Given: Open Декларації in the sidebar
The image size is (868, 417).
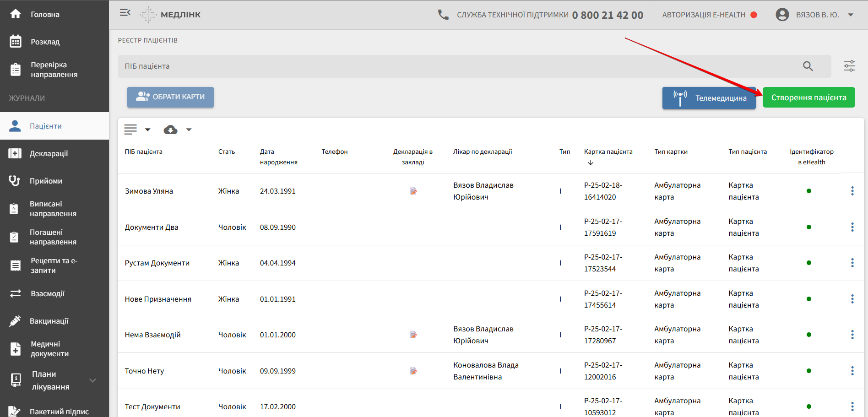Looking at the screenshot, I should 49,153.
